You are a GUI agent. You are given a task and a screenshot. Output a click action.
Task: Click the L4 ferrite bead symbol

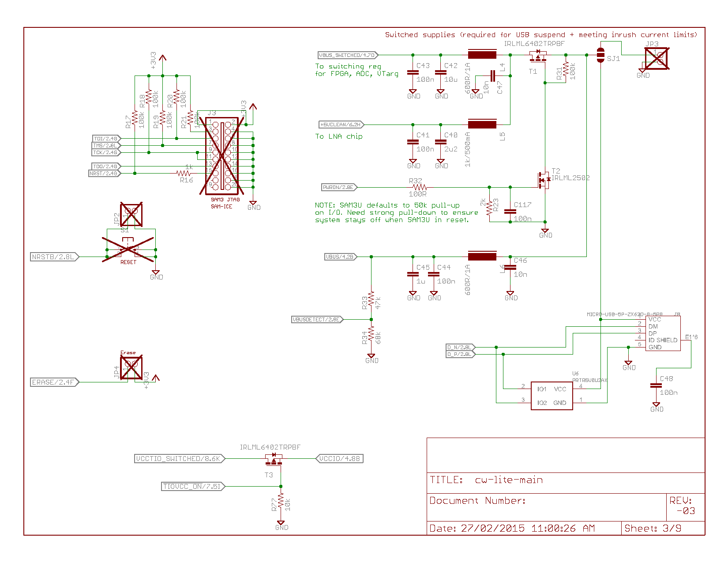(x=482, y=55)
